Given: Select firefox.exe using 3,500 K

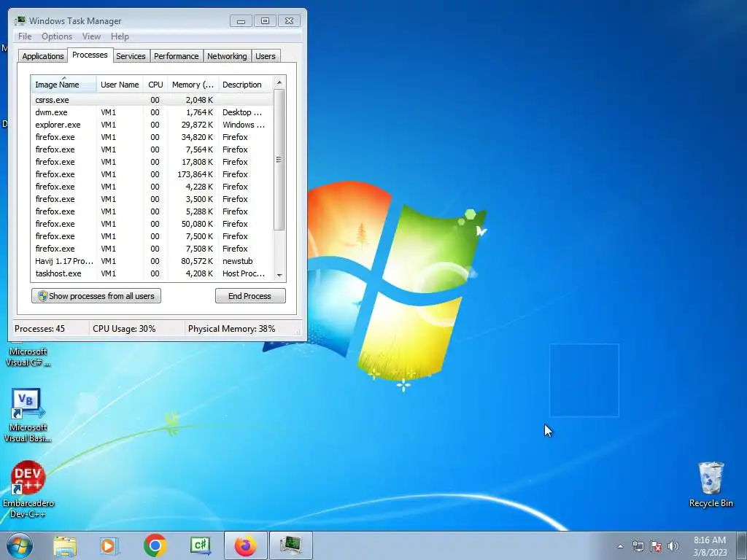Looking at the screenshot, I should coord(152,199).
